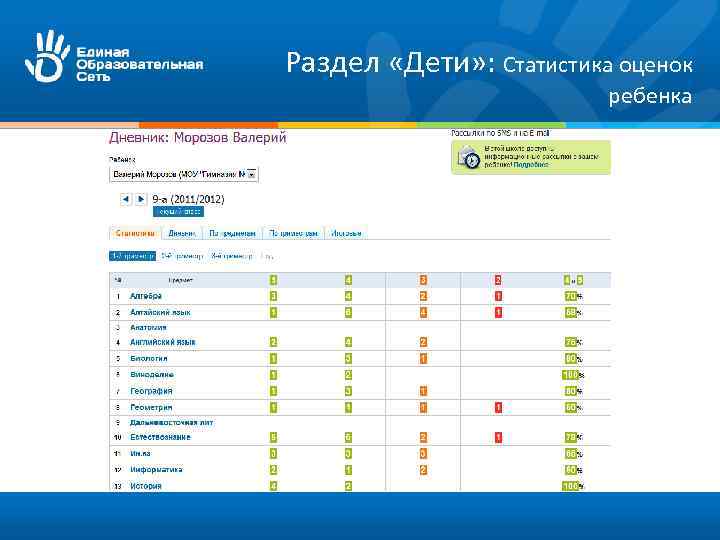Open the Анатомия subject link
Screen dimensions: 720x540
tap(148, 327)
